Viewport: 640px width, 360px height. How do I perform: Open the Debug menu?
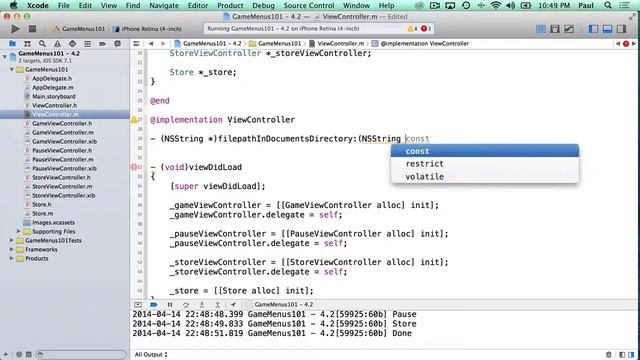coord(263,5)
